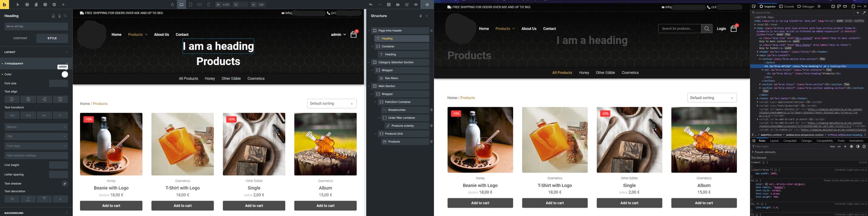This screenshot has height=216, width=868.
Task: Open the Default sorting dropdown in the builder canvas
Action: coord(331,104)
